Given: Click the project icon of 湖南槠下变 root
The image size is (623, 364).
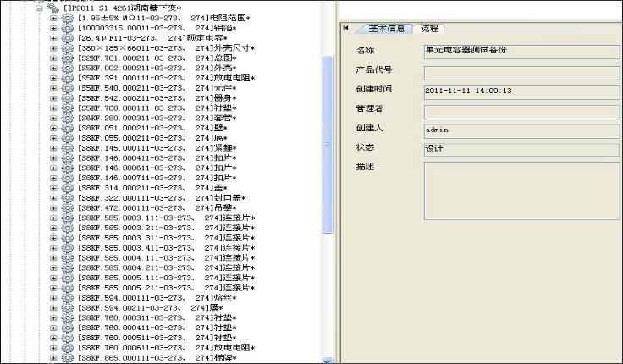Looking at the screenshot, I should 52,8.
